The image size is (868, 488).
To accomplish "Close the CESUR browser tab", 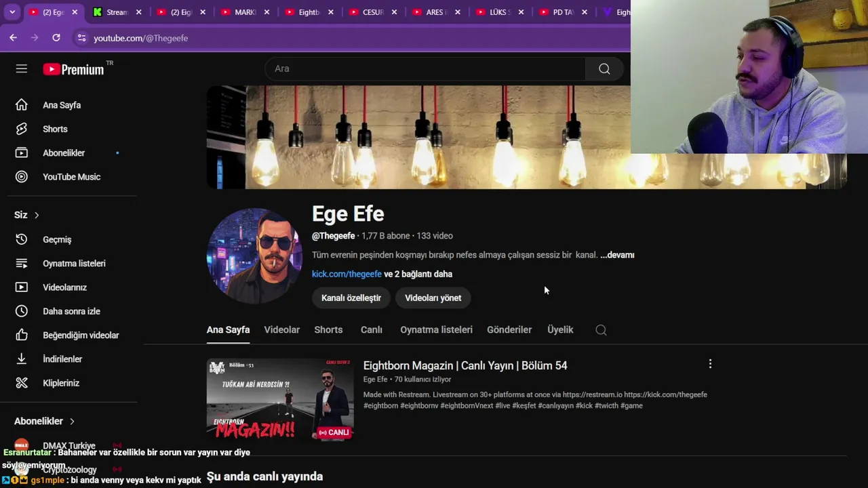I will coord(394,12).
